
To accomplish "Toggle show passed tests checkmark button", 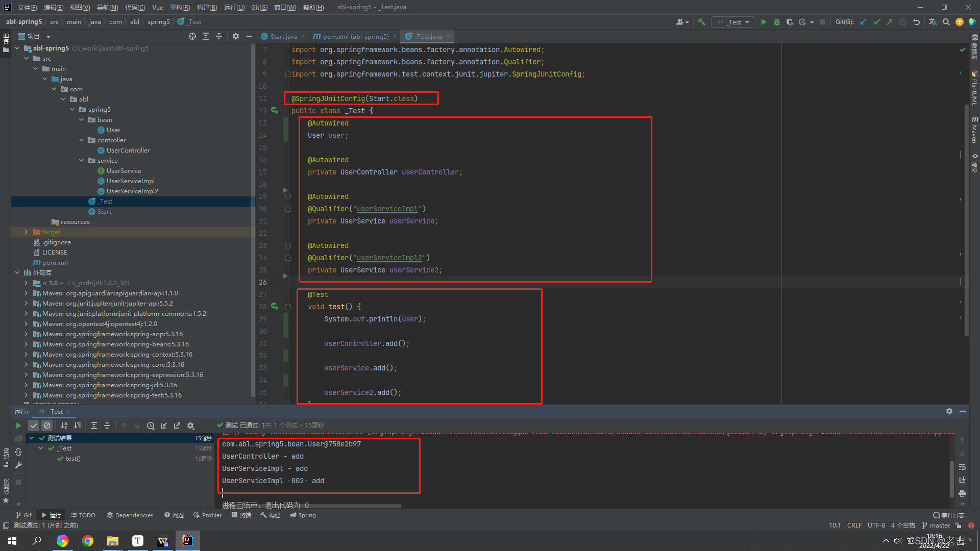I will (34, 425).
